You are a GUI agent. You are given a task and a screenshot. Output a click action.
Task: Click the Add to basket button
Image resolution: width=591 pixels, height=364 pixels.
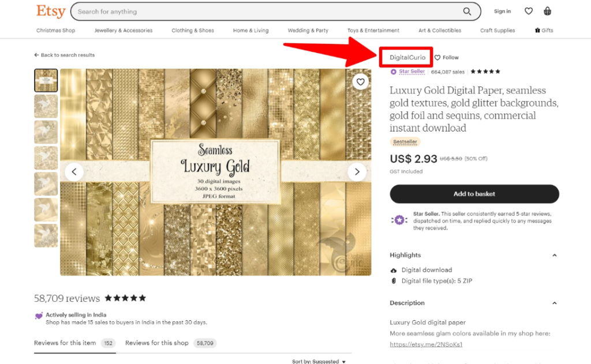click(474, 194)
